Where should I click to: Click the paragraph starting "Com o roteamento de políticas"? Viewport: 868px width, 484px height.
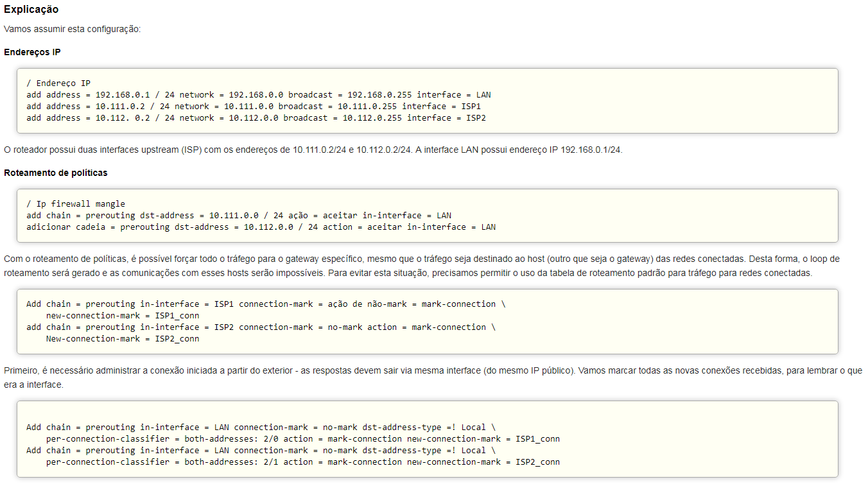tap(422, 266)
